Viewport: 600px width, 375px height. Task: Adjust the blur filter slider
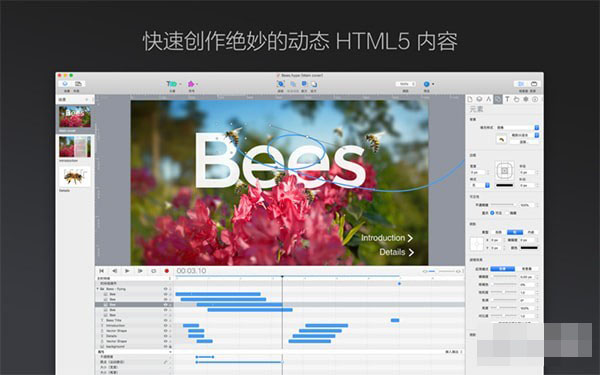(x=504, y=276)
